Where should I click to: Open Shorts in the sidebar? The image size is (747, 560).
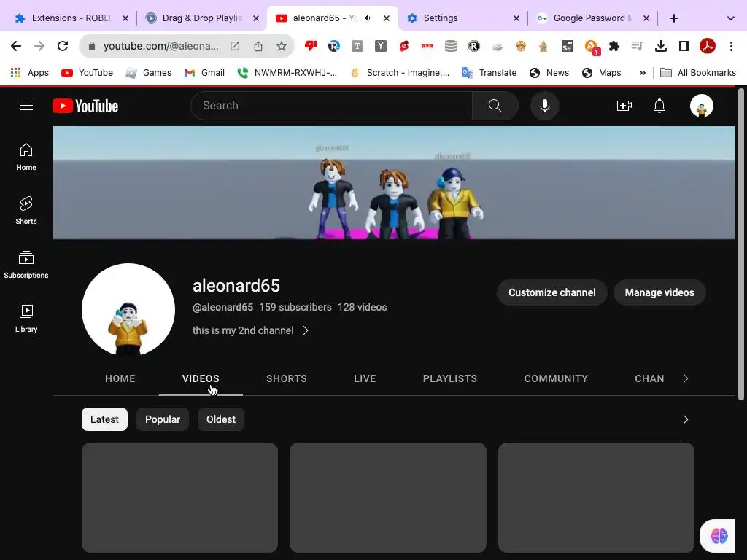26,211
